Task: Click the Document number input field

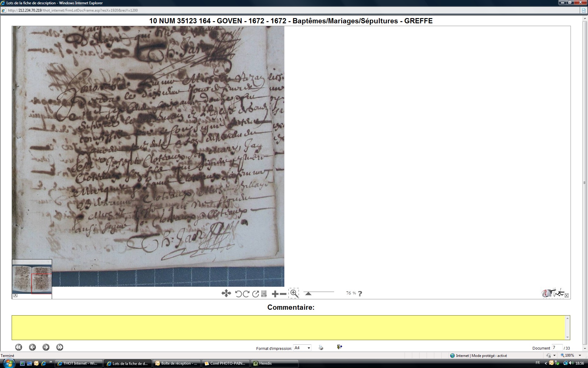Action: (x=557, y=348)
